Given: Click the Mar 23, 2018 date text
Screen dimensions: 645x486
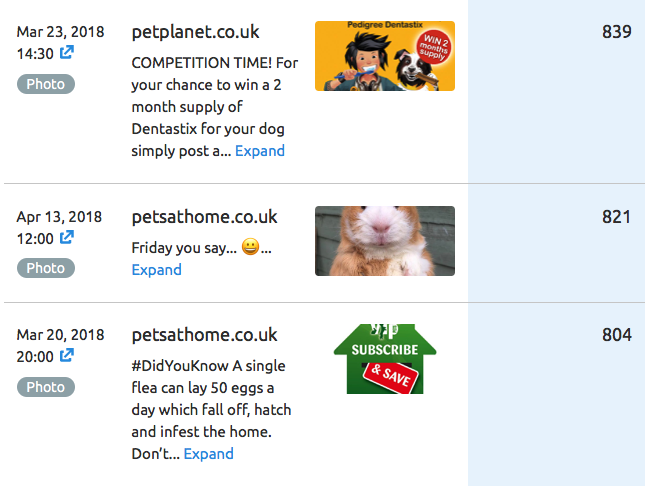Looking at the screenshot, I should coord(60,32).
